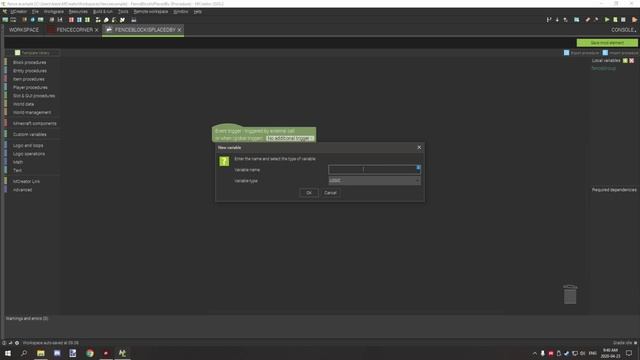Viewport: 640px width, 360px height.
Task: Click Workspace auto-saved status text
Action: pyautogui.click(x=51, y=343)
